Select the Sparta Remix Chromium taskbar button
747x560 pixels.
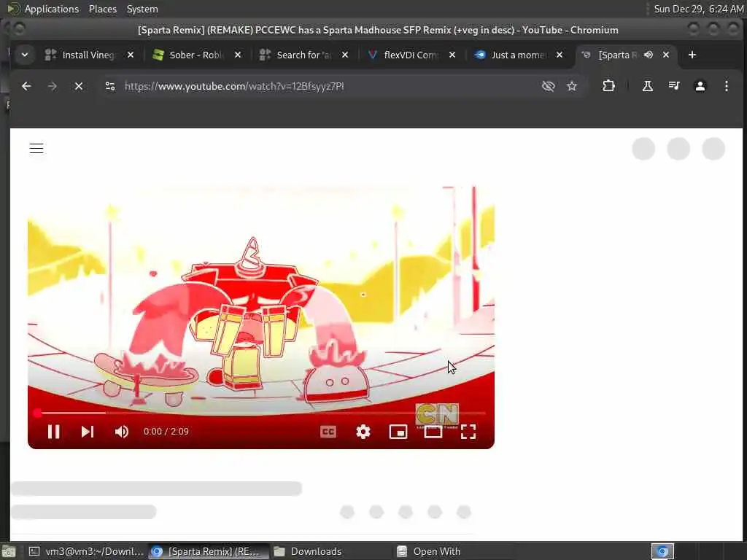208,551
